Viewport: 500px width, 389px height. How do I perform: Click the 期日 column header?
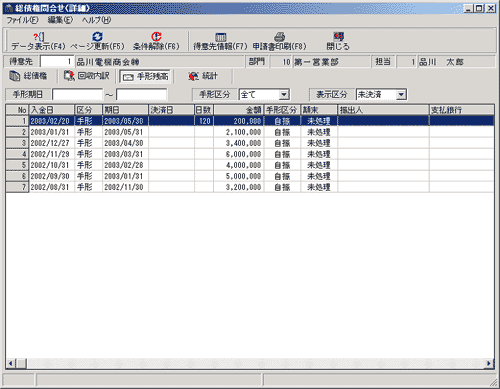coord(125,110)
